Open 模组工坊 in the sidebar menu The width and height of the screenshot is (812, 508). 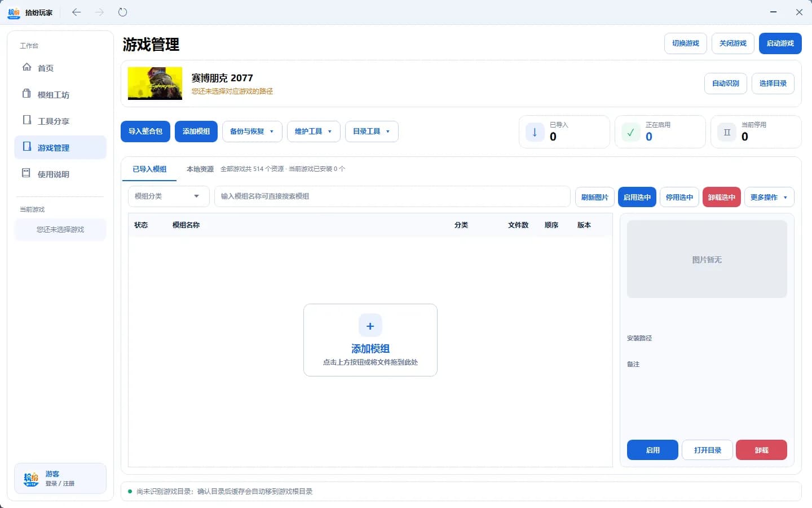[x=60, y=94]
